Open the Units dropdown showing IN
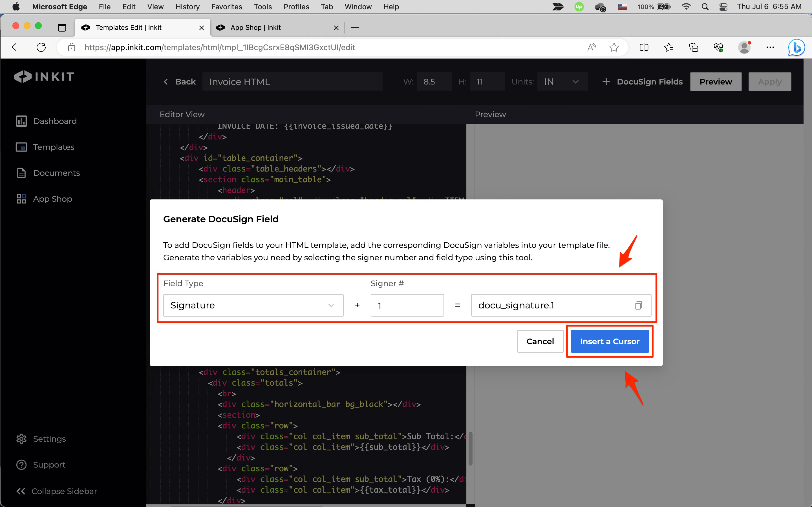Viewport: 812px width, 507px height. point(562,81)
